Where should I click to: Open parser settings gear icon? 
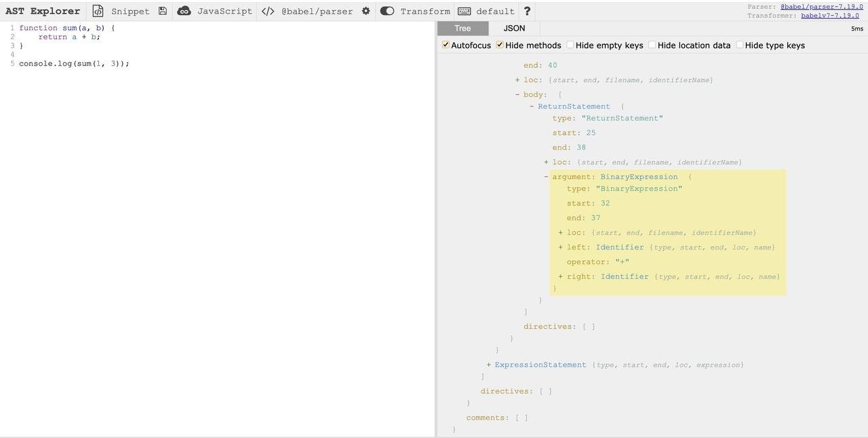(366, 11)
